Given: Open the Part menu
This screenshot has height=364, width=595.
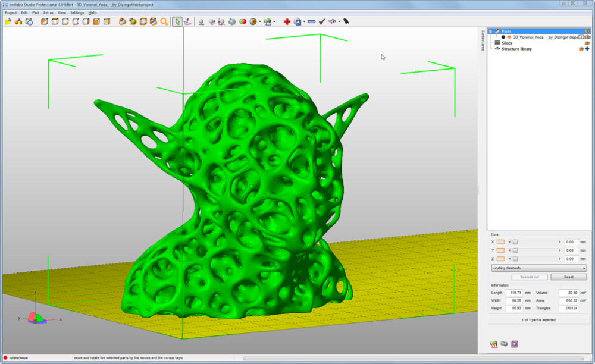Looking at the screenshot, I should [36, 12].
